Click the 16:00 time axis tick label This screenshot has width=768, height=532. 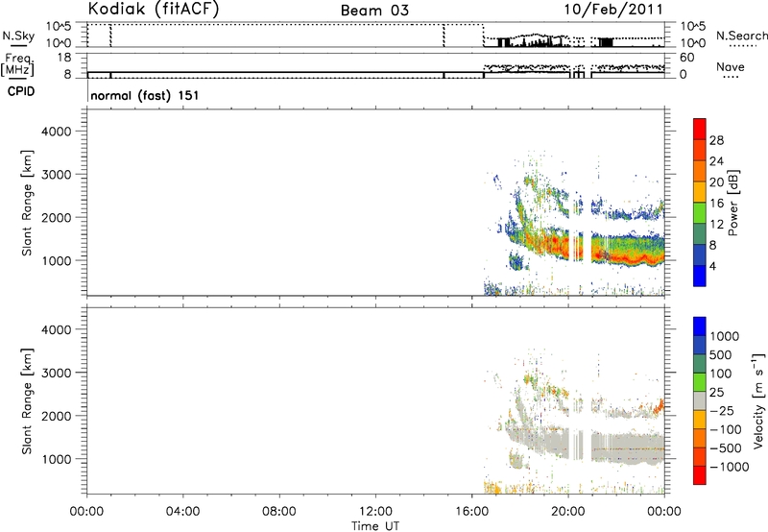tap(471, 512)
